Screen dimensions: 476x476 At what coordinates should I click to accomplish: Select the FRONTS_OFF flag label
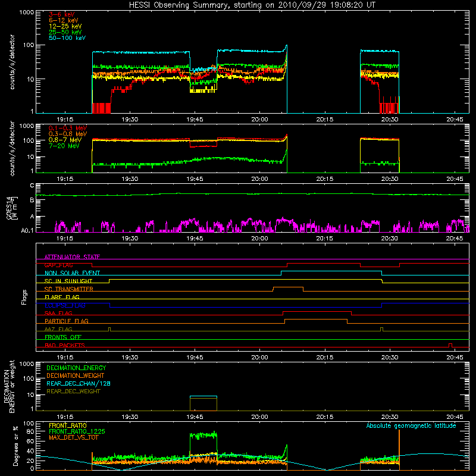click(63, 337)
